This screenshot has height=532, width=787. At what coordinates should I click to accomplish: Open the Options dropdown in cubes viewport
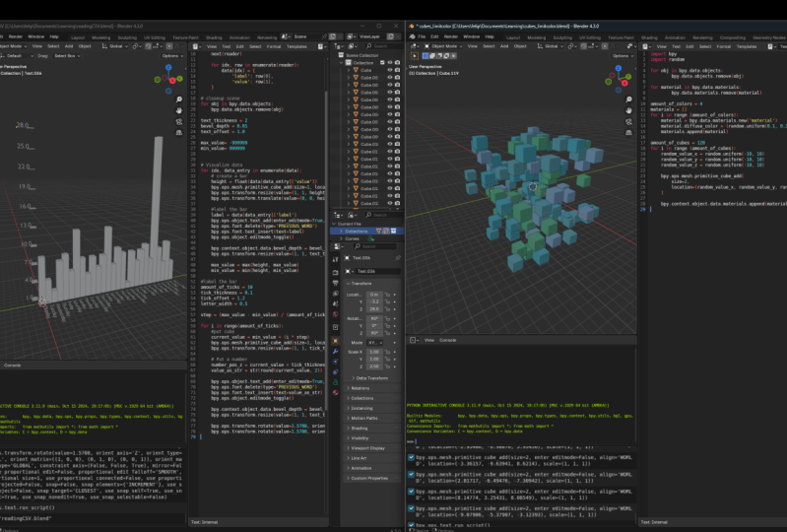(623, 56)
